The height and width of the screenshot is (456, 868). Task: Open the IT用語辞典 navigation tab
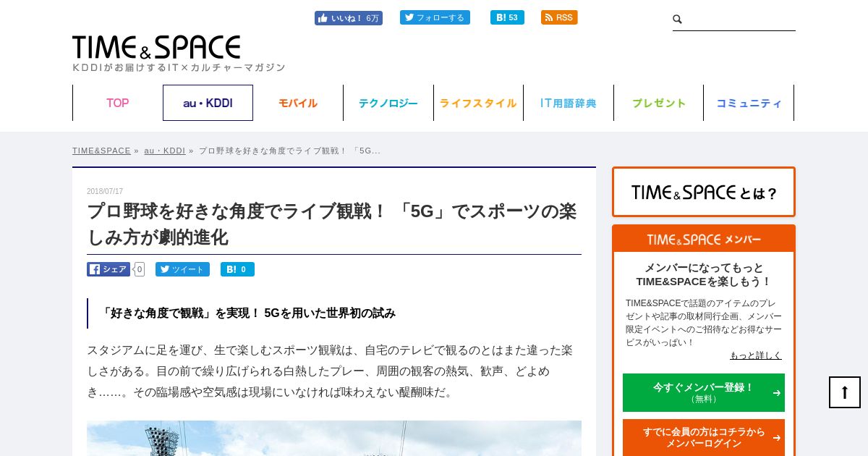pyautogui.click(x=569, y=103)
